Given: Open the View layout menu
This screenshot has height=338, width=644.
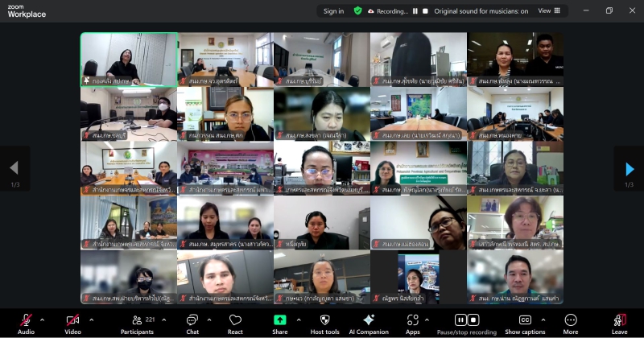Looking at the screenshot, I should coord(547,11).
